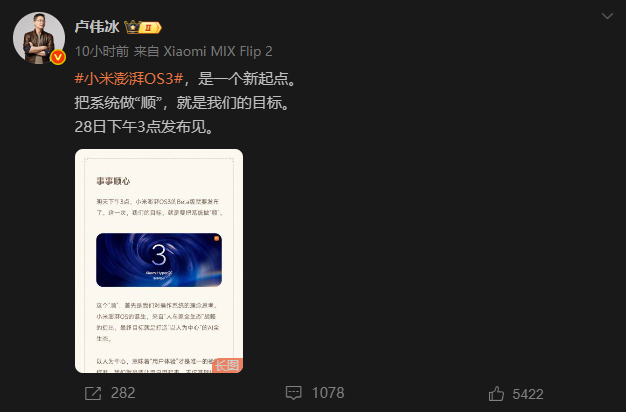Open comments via speech bubble icon
Screen dimensions: 626x412
294,393
